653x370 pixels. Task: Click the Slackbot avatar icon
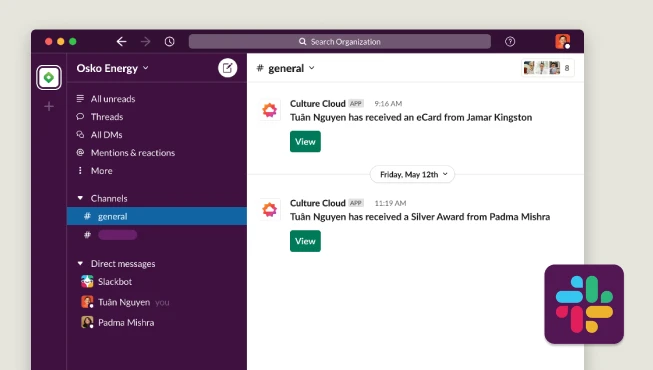pos(87,282)
